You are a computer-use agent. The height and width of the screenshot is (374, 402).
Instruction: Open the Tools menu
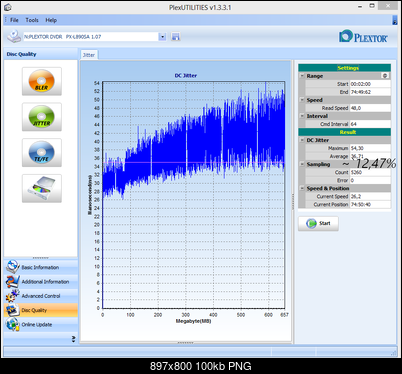click(32, 20)
